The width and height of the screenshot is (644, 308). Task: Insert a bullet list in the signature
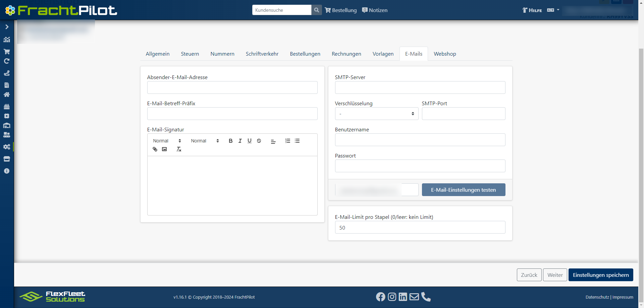click(297, 141)
